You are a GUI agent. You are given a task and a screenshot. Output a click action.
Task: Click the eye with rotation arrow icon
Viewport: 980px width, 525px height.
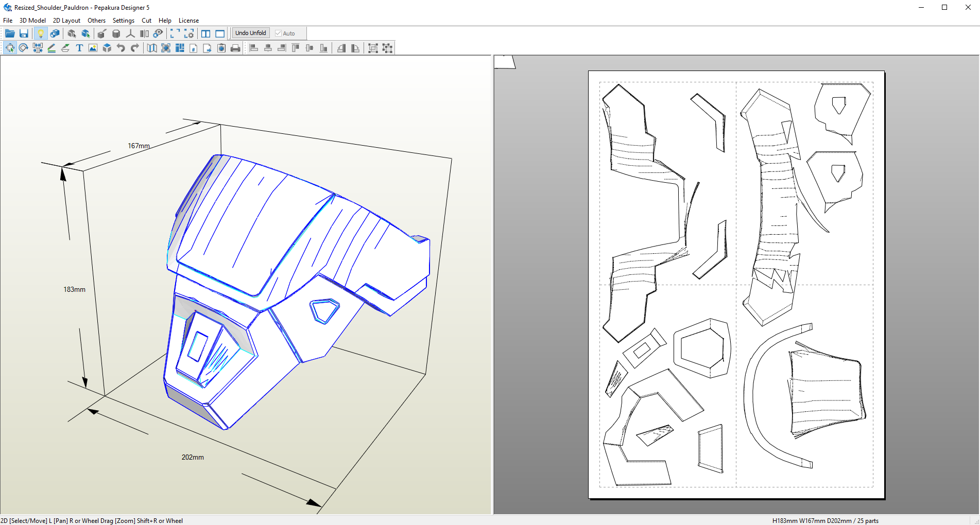tap(158, 33)
